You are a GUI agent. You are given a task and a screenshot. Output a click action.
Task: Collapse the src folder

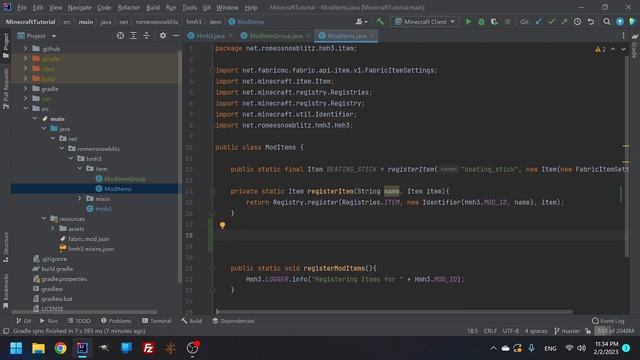[26, 109]
